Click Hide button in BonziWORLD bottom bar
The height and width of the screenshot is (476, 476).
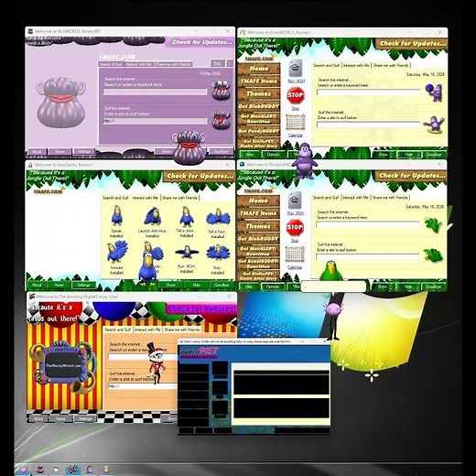pos(408,155)
